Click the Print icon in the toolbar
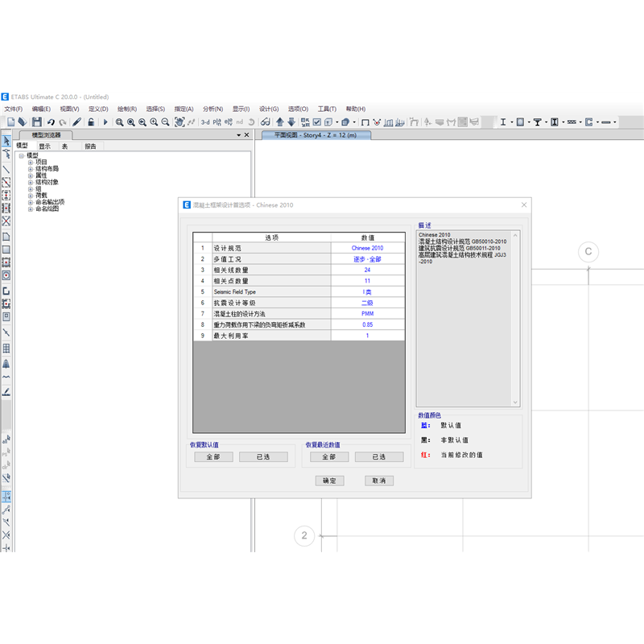644x644 pixels. [x=23, y=122]
